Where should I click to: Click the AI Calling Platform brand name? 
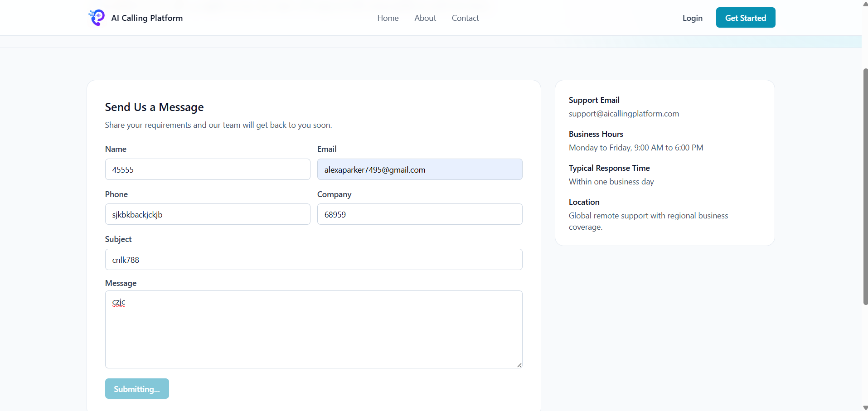coord(147,18)
